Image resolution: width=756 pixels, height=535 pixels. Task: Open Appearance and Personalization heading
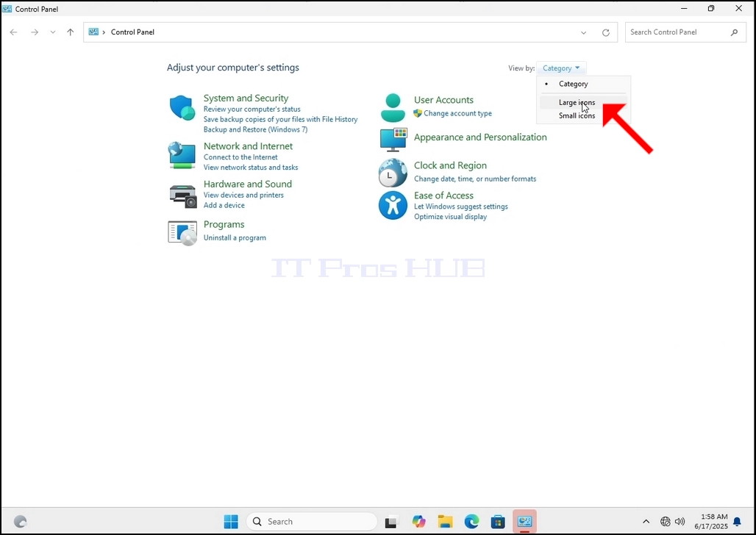tap(480, 137)
